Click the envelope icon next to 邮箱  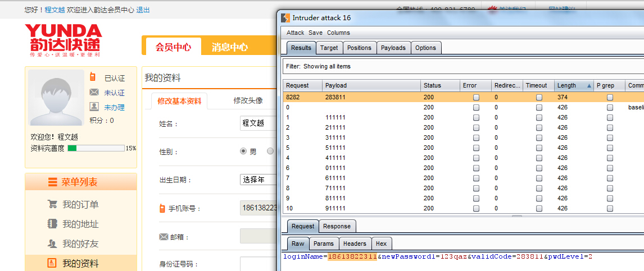point(164,237)
